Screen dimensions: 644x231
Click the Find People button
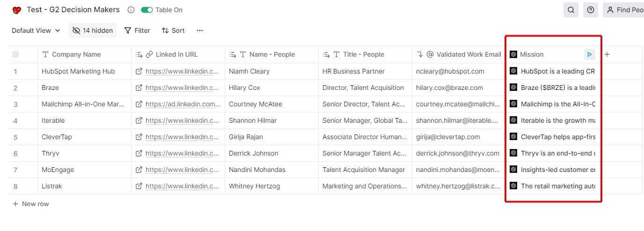pos(624,10)
